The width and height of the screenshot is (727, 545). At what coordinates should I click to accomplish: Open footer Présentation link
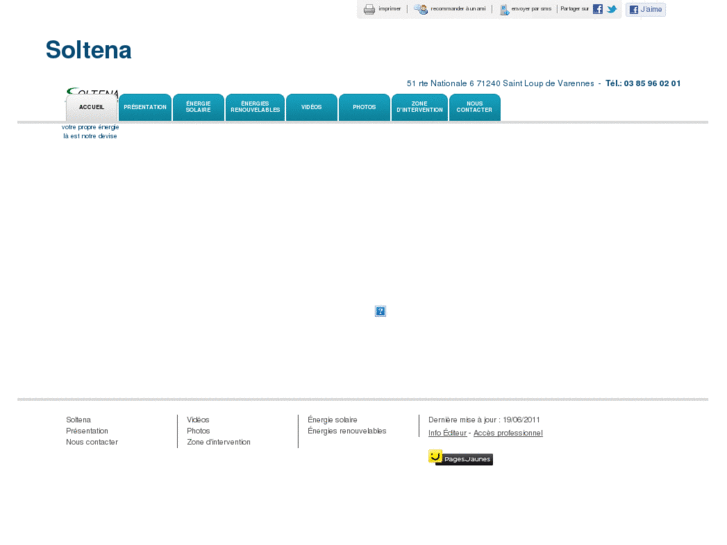[87, 431]
